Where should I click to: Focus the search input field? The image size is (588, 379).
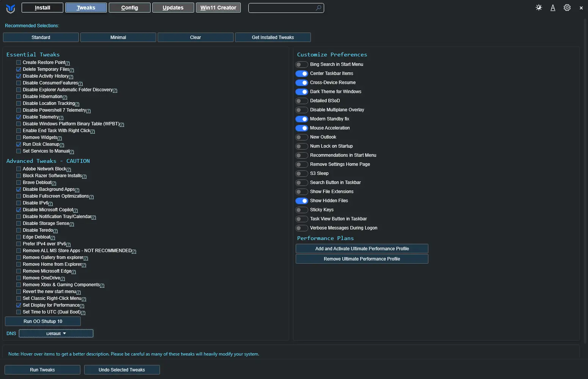pyautogui.click(x=281, y=8)
